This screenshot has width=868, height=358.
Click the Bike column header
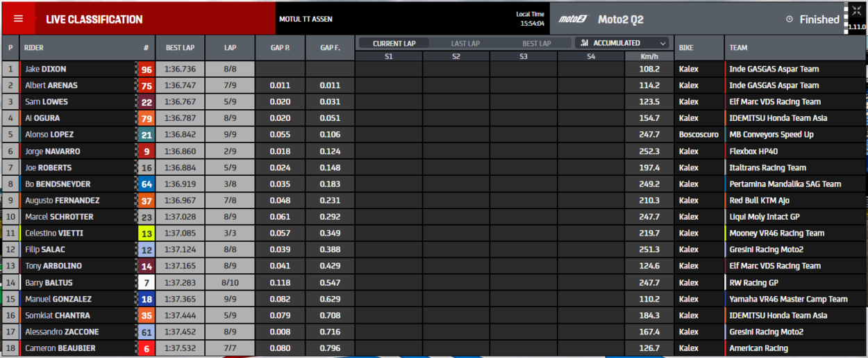[699, 48]
